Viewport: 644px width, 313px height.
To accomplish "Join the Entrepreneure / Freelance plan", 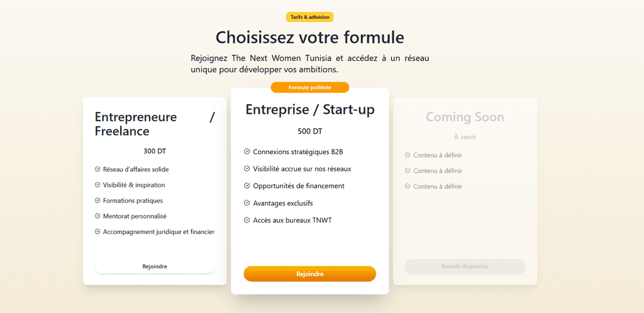I will point(155,266).
